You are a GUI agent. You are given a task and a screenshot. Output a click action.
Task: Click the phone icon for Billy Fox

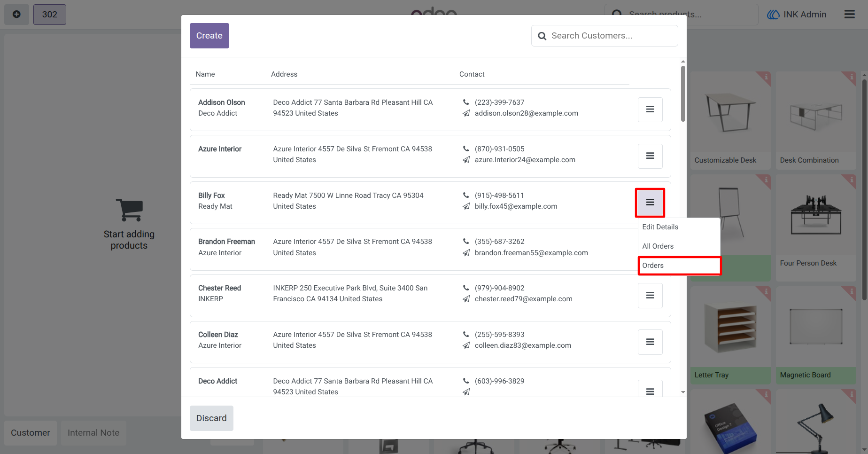[466, 195]
